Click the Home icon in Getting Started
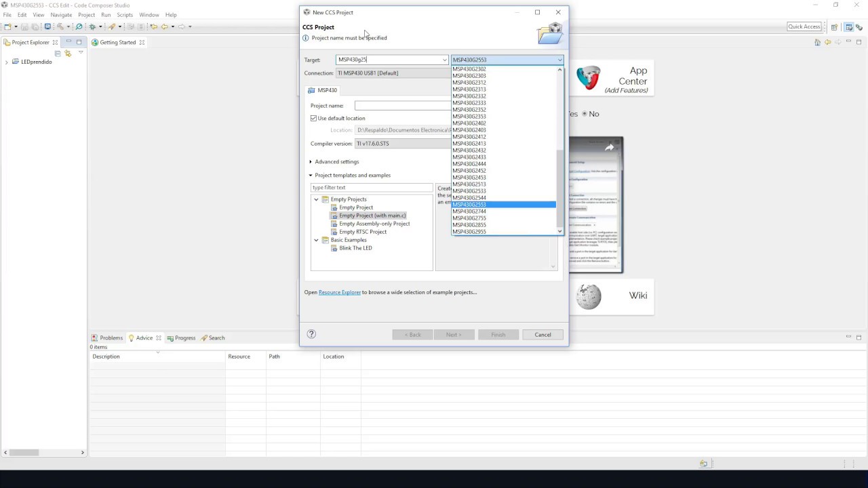Screen dimensions: 868x488 (818, 42)
